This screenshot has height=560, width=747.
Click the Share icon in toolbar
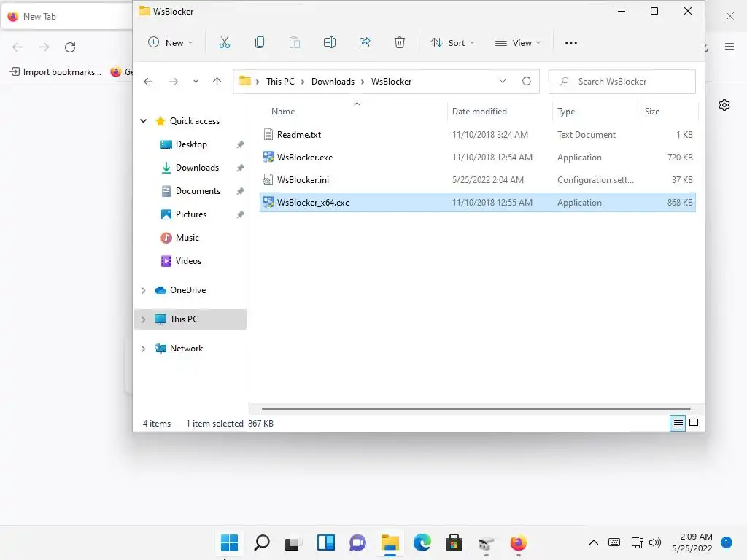365,43
